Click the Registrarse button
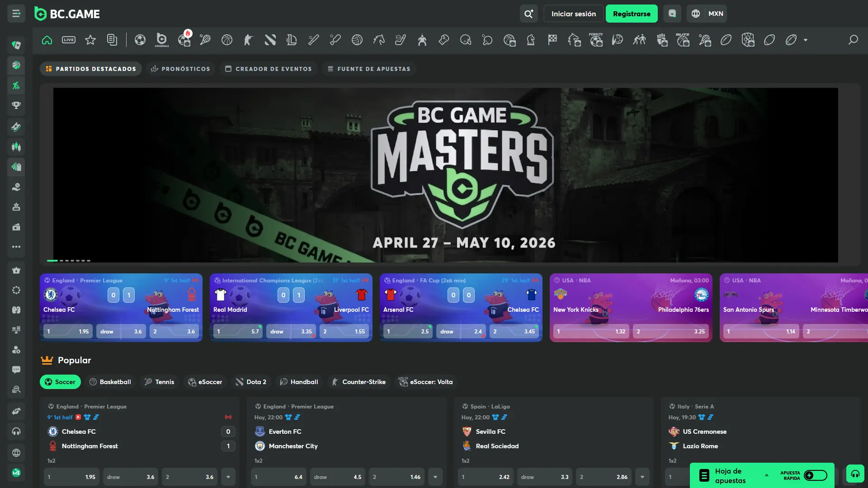This screenshot has height=488, width=868. 632,14
